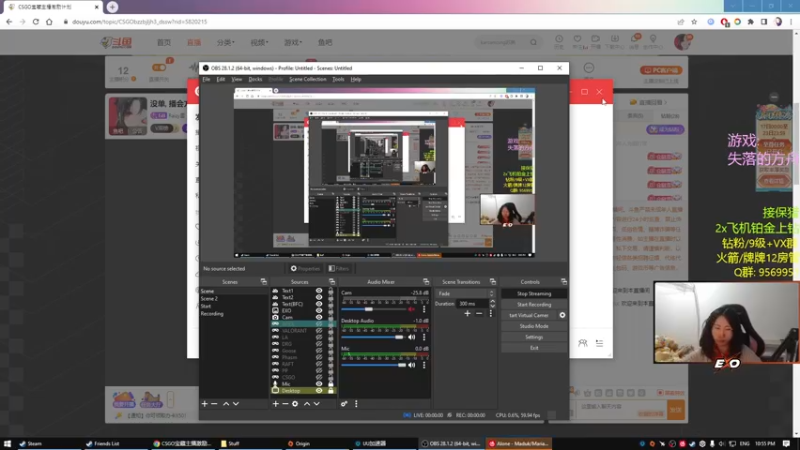Adjust the Mic volume slider
Screen dimensions: 800x450
(x=373, y=365)
